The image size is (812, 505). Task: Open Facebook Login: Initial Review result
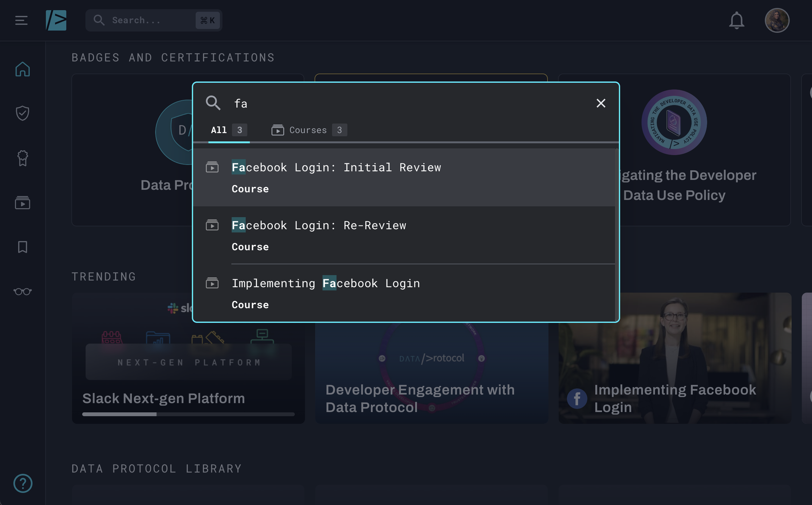pyautogui.click(x=336, y=167)
